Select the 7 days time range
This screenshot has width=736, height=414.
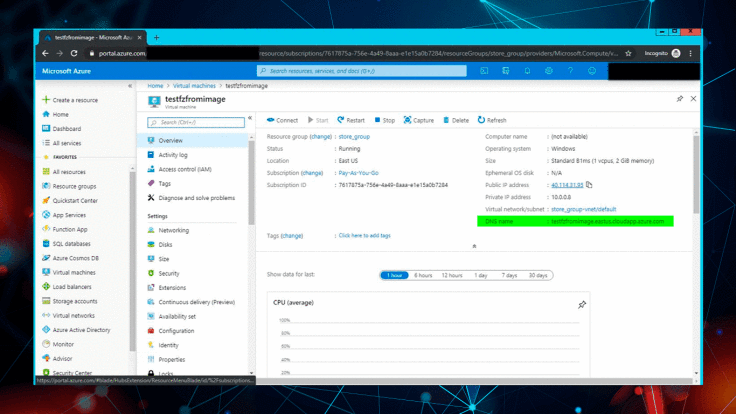click(509, 275)
